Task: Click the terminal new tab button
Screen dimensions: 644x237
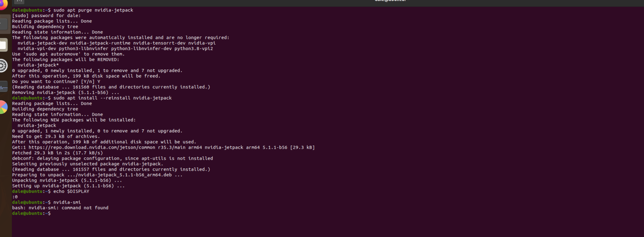Action: 19,1
